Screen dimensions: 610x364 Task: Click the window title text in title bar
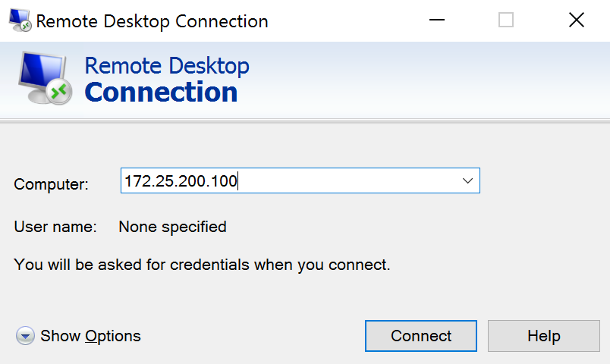click(152, 21)
